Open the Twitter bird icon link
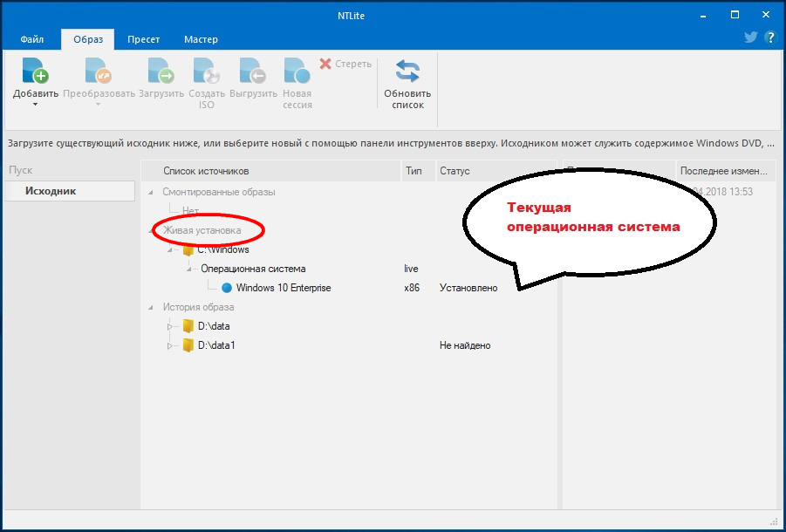786x532 pixels. click(x=750, y=38)
